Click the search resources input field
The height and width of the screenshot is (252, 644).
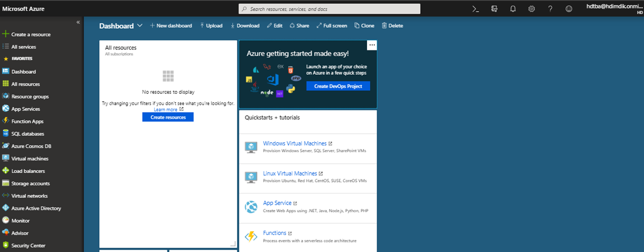[x=329, y=9]
